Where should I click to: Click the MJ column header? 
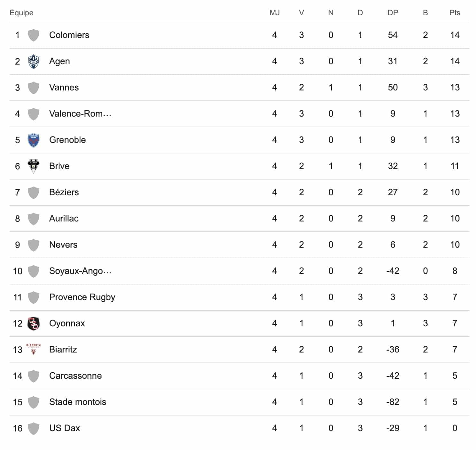coord(274,13)
